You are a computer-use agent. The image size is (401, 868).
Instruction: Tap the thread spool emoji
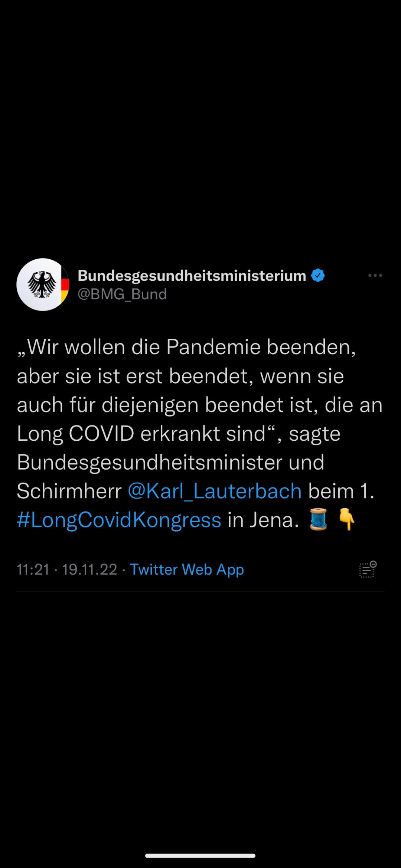319,519
